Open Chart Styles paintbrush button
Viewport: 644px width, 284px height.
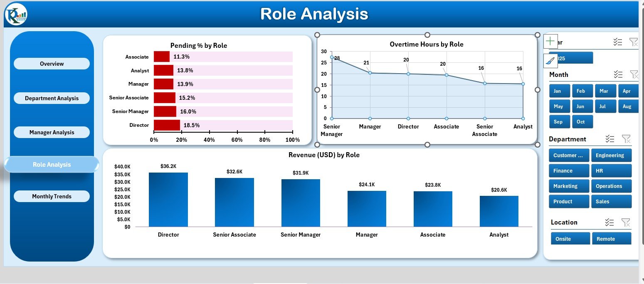[x=550, y=61]
